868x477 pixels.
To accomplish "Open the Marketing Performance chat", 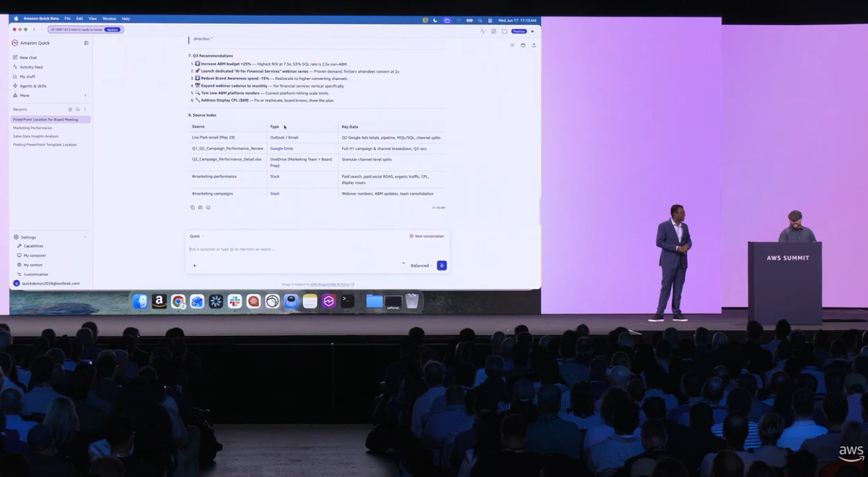I will coord(32,128).
